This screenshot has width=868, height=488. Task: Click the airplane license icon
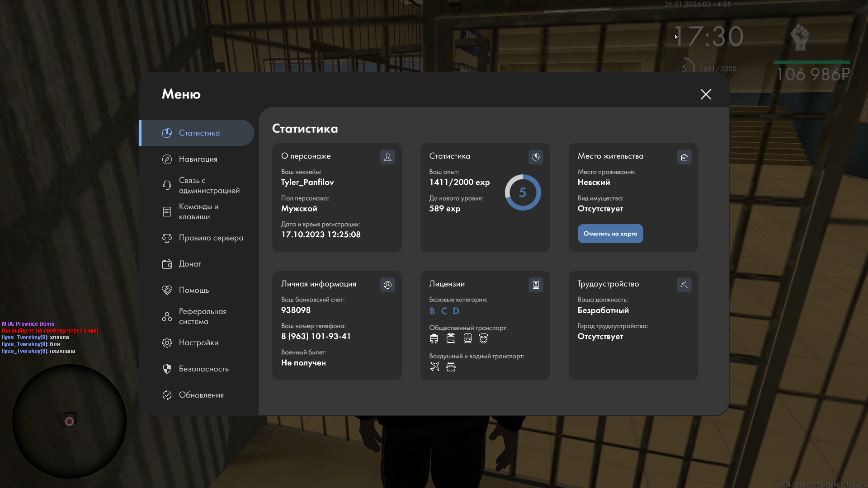[434, 366]
